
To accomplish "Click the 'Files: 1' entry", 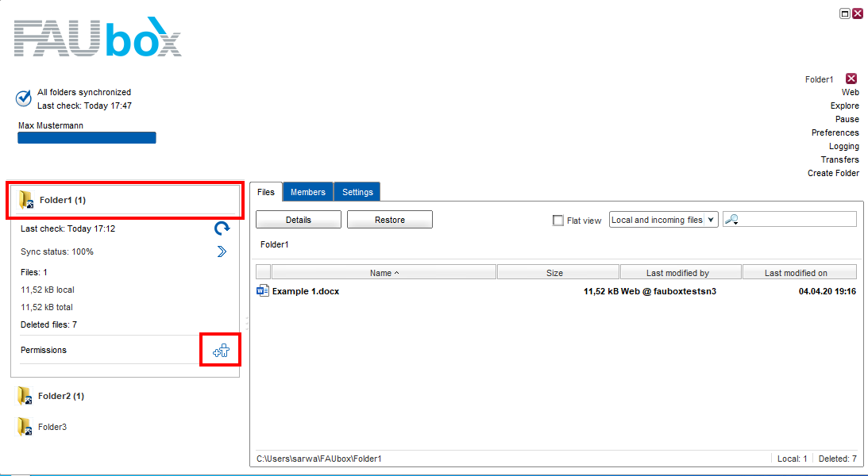I will tap(34, 272).
